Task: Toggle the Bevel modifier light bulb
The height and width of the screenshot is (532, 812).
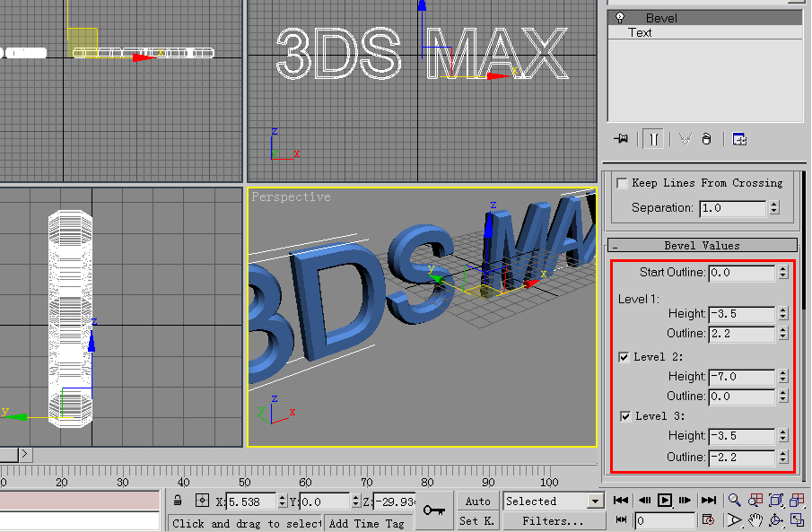Action: [x=620, y=18]
